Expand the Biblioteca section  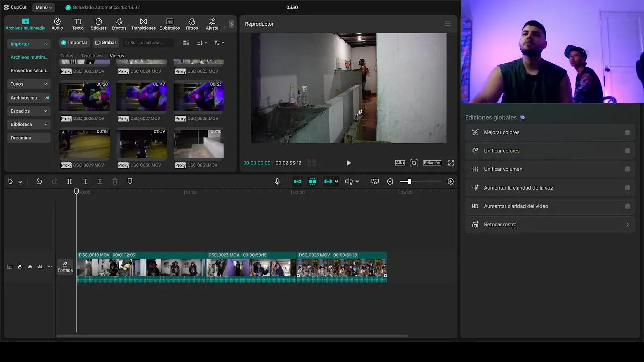(29, 124)
